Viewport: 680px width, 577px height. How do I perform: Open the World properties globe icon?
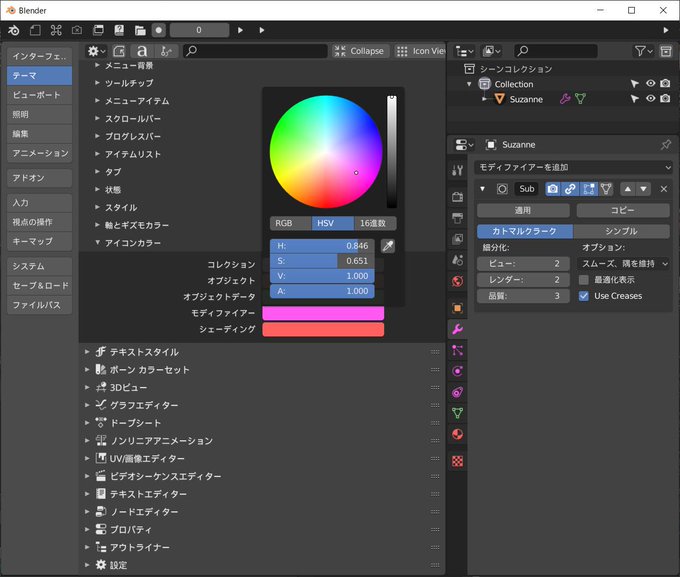[x=457, y=281]
